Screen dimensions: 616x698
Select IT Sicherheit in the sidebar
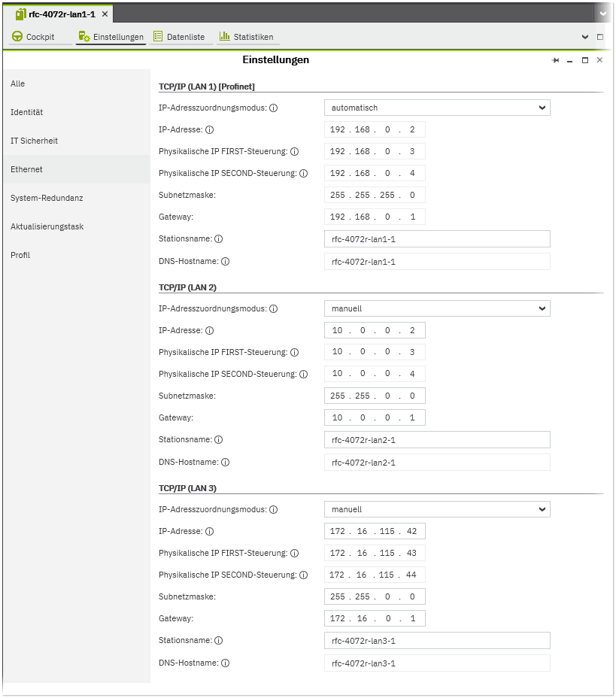pos(35,141)
